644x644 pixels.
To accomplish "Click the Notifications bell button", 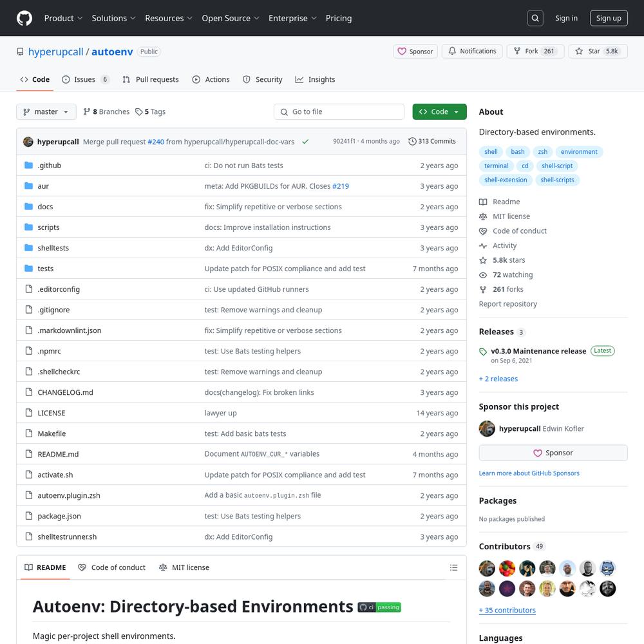I will (472, 52).
